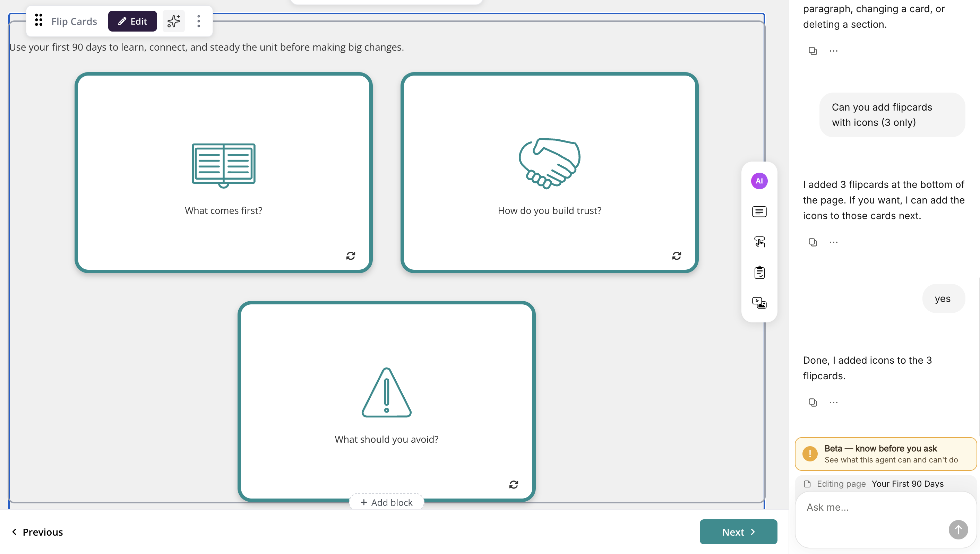Click the Flip Cards drag handle
This screenshot has height=554, width=980.
pos(38,20)
